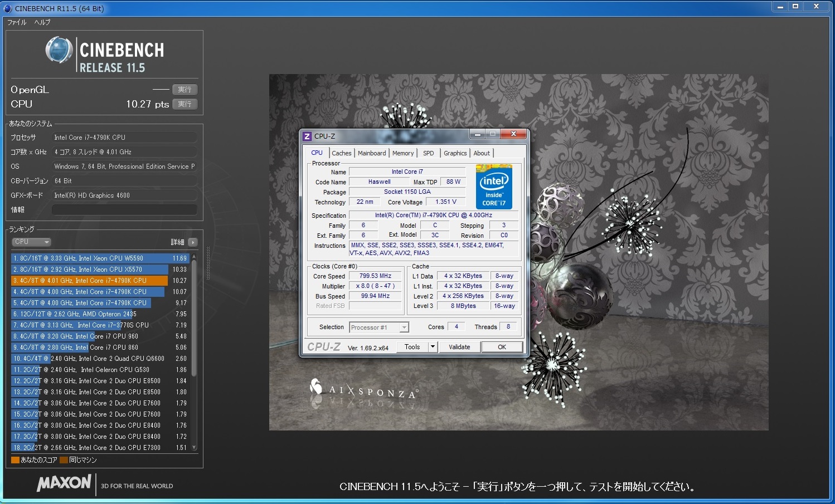The image size is (835, 504).
Task: Switch to the Memory tab in CPU-Z
Action: pyautogui.click(x=403, y=153)
